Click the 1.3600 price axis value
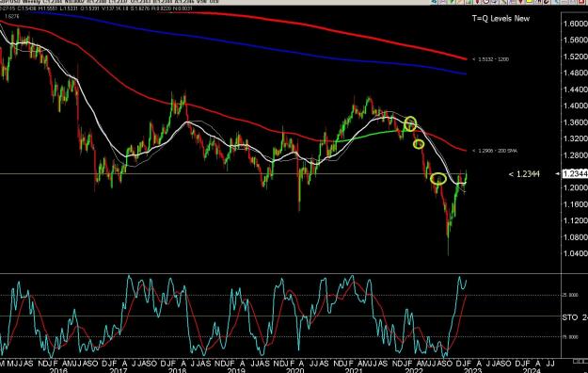 575,122
